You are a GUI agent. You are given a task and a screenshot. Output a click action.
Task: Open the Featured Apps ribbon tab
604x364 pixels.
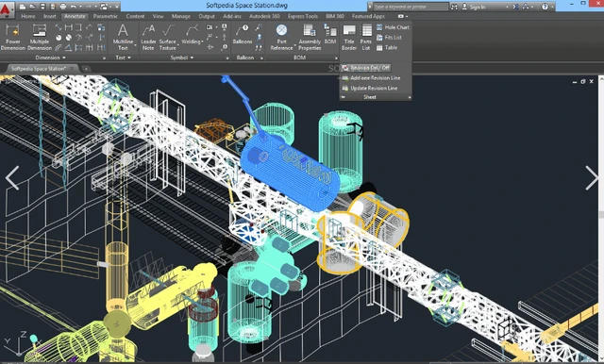click(x=368, y=16)
